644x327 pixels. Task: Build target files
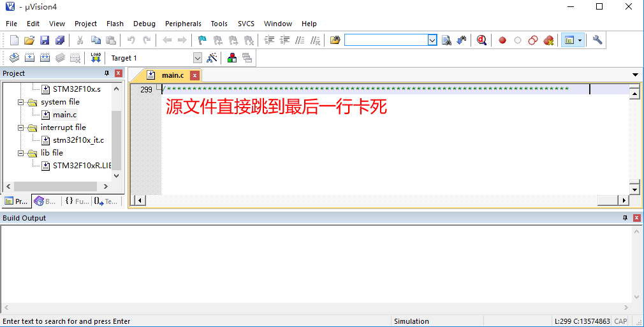pyautogui.click(x=29, y=58)
